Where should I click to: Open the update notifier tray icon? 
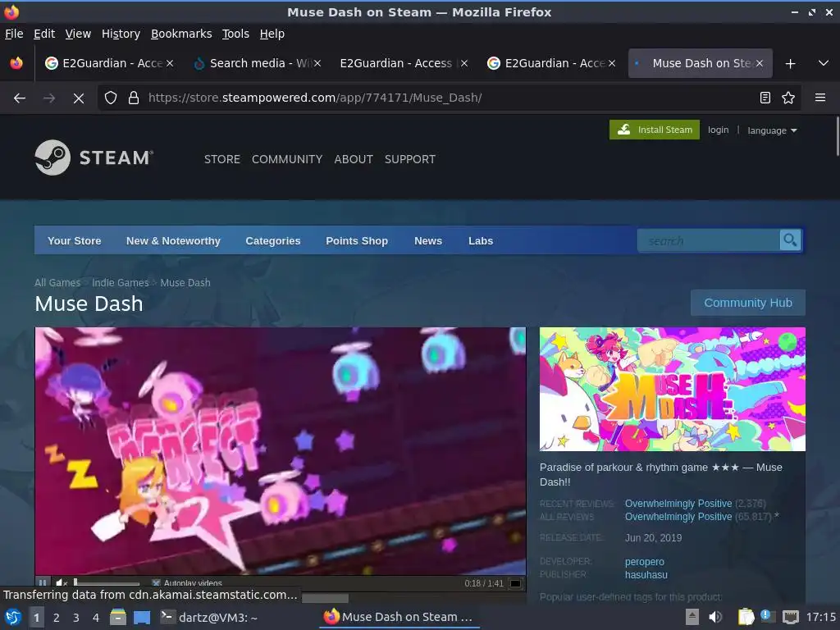pyautogui.click(x=768, y=617)
